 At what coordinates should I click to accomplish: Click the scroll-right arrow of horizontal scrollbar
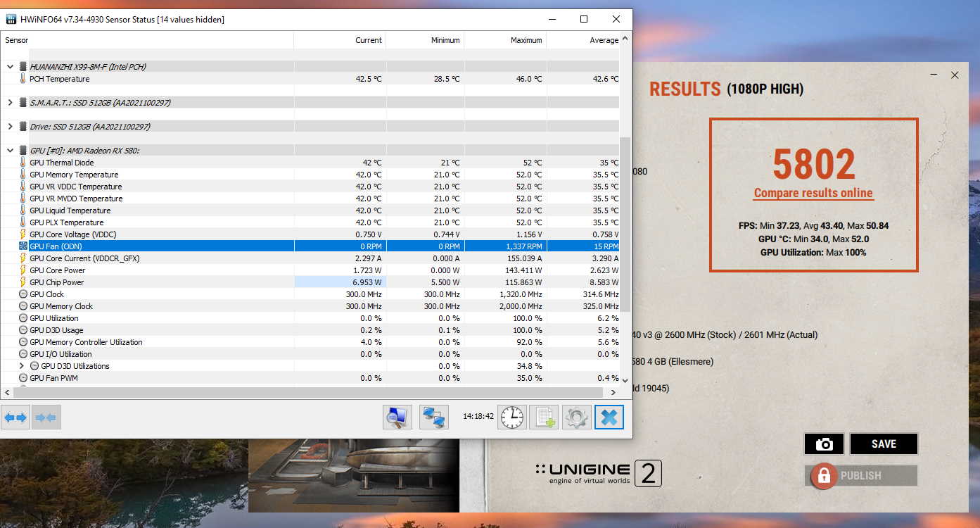coord(613,392)
